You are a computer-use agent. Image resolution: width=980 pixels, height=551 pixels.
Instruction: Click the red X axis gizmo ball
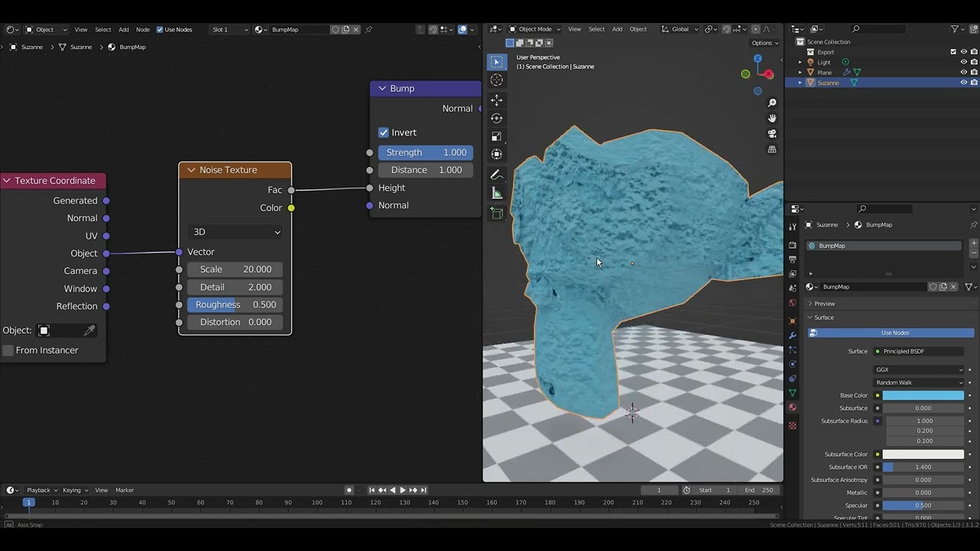coord(769,75)
